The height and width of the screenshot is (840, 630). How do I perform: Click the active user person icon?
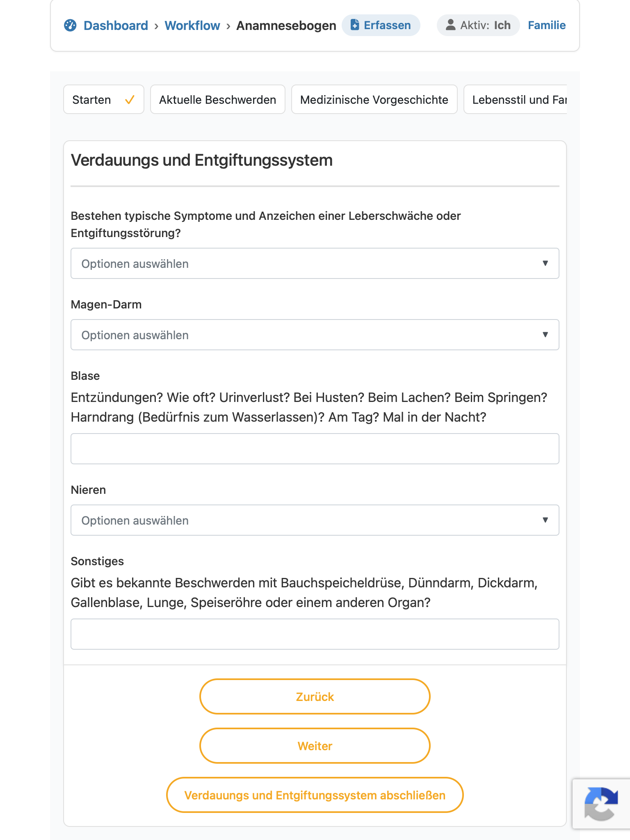[x=451, y=25]
